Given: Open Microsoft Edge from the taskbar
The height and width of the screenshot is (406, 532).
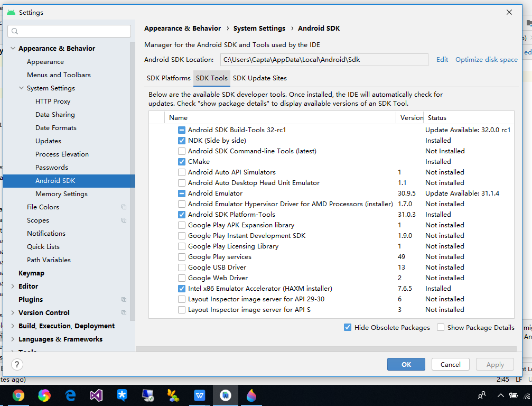Looking at the screenshot, I should click(70, 395).
